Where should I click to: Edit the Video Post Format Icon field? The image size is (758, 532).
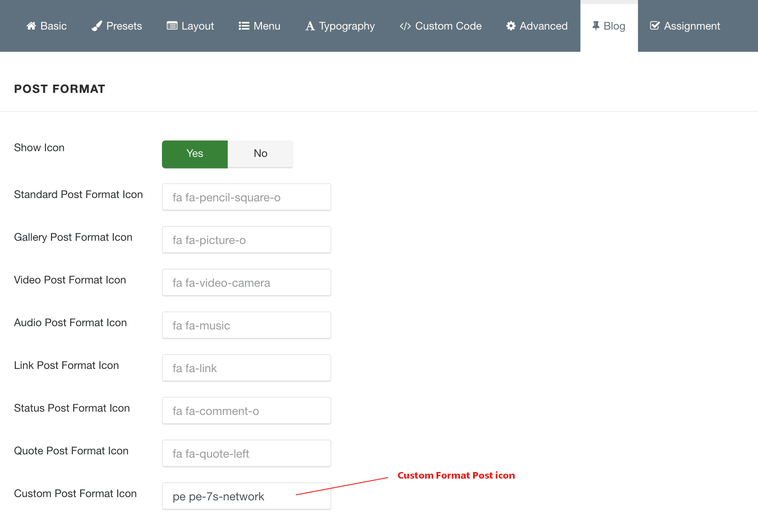[247, 283]
